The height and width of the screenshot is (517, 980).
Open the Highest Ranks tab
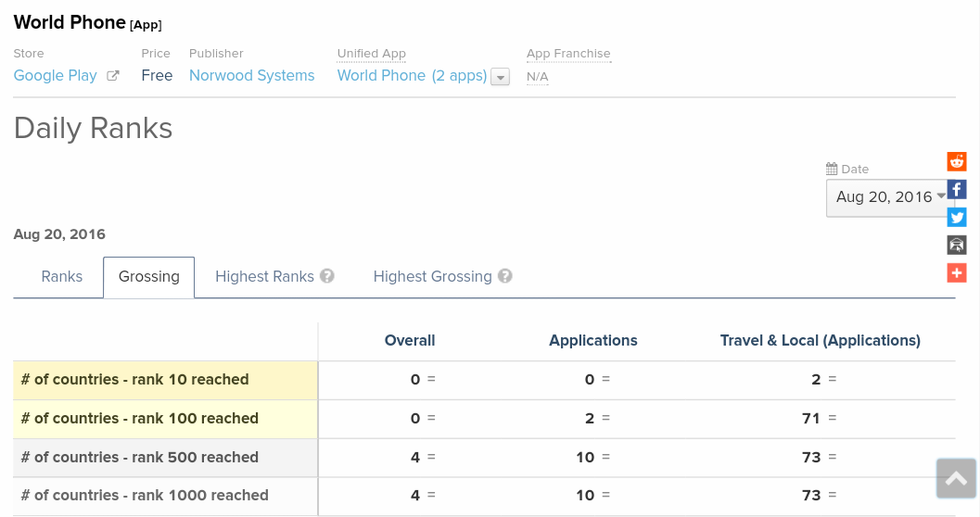[x=264, y=276]
